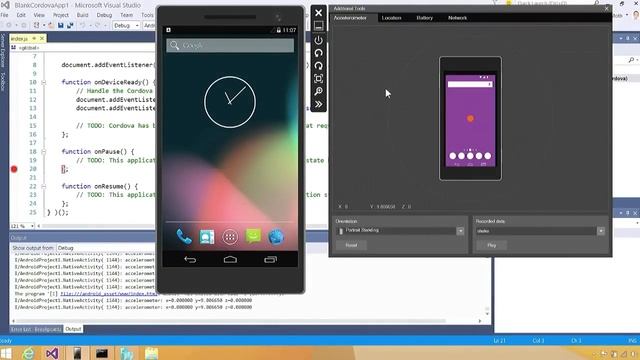
Task: Tap the Android Back navigation button
Action: coord(190,260)
